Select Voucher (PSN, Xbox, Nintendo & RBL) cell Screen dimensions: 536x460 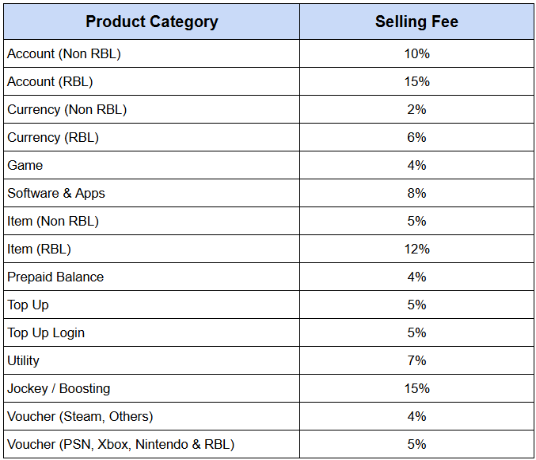point(151,444)
